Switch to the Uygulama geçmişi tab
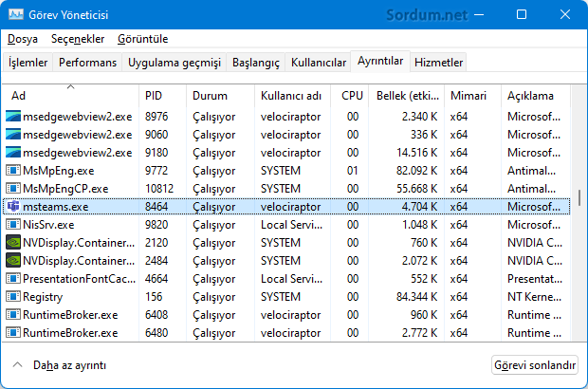Screen dimensions: 588x389 [175, 63]
